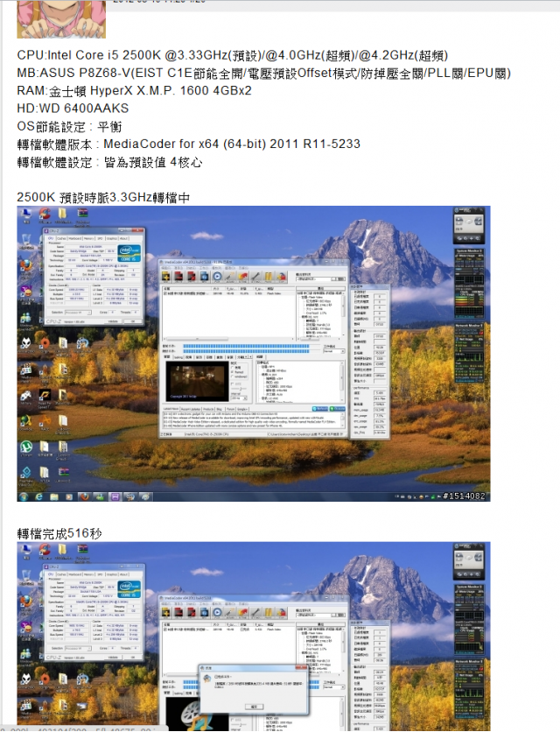The image size is (560, 732).
Task: Click the info icon in second screenshot's completion dialog
Action: [207, 679]
